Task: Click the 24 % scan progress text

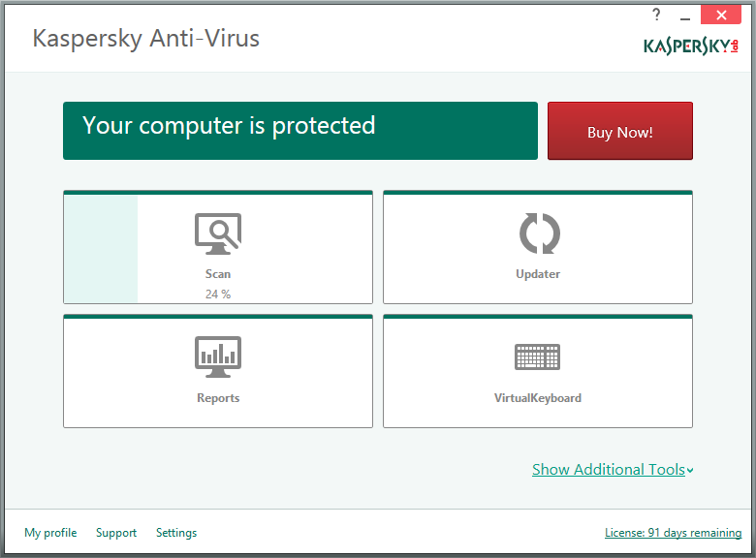Action: pyautogui.click(x=218, y=294)
